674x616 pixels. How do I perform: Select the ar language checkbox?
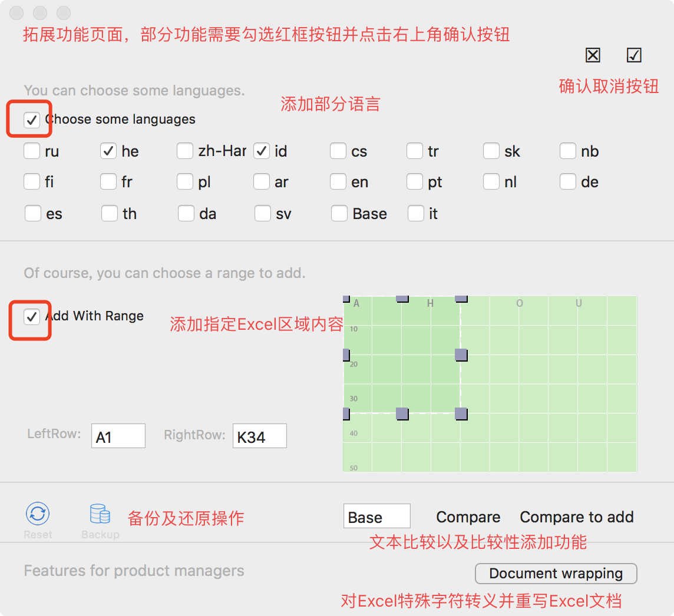click(x=262, y=181)
